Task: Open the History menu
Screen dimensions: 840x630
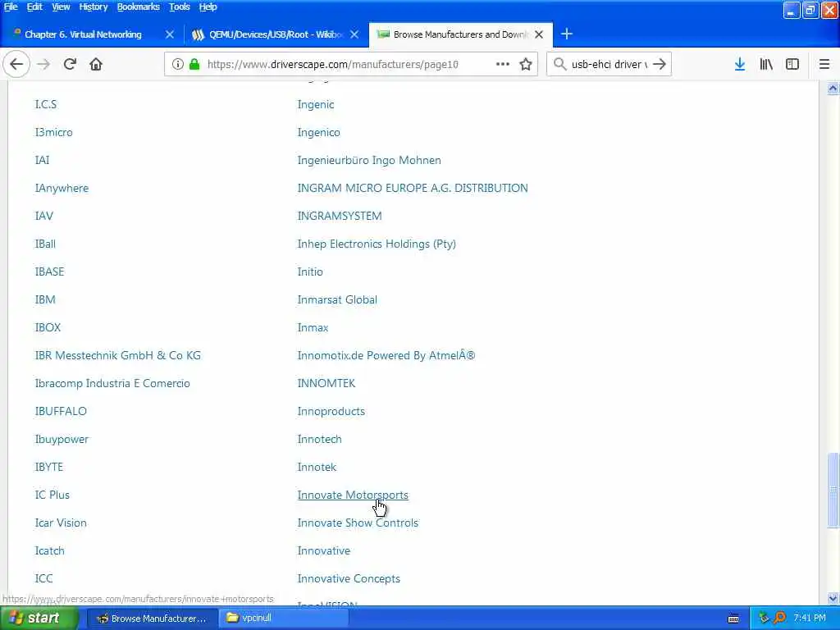Action: [94, 7]
